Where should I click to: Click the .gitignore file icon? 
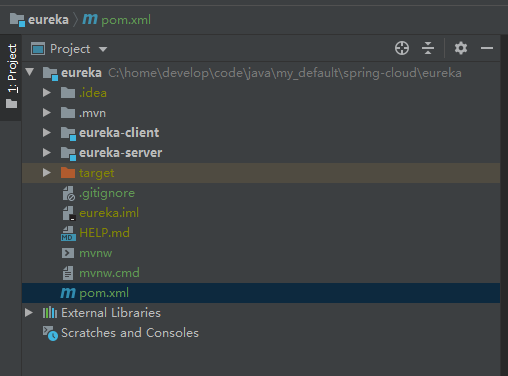pos(69,193)
